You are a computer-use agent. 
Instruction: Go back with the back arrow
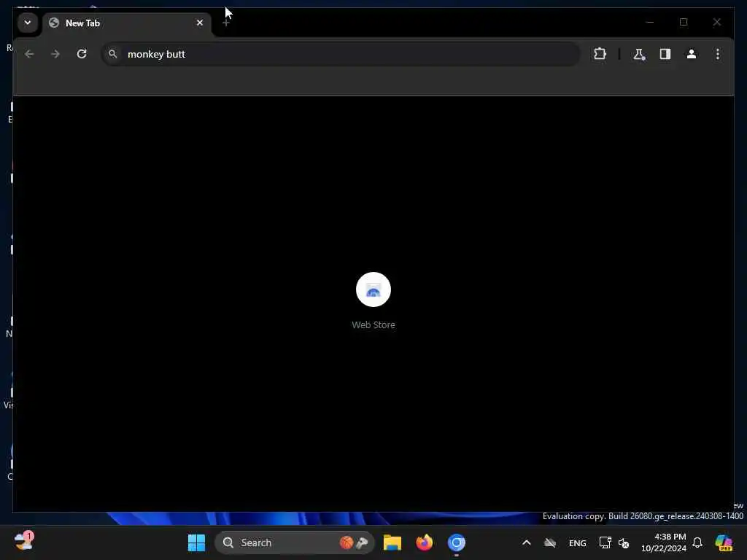tap(29, 54)
